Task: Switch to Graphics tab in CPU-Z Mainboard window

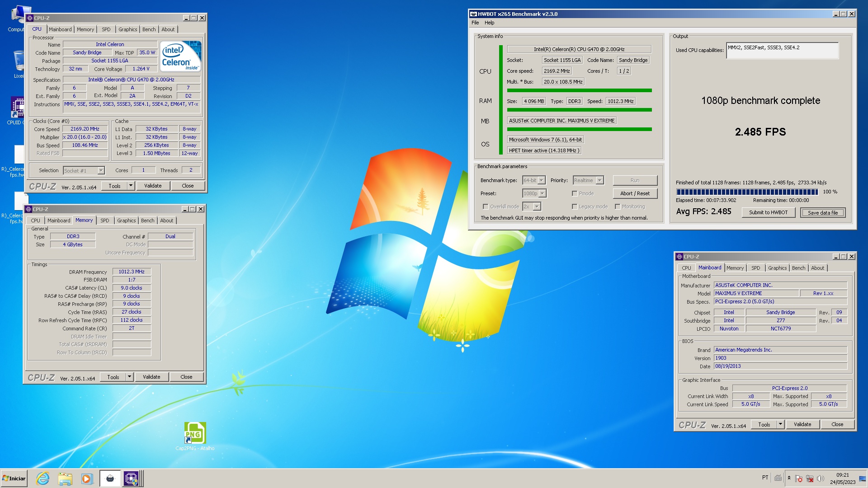Action: click(x=777, y=268)
